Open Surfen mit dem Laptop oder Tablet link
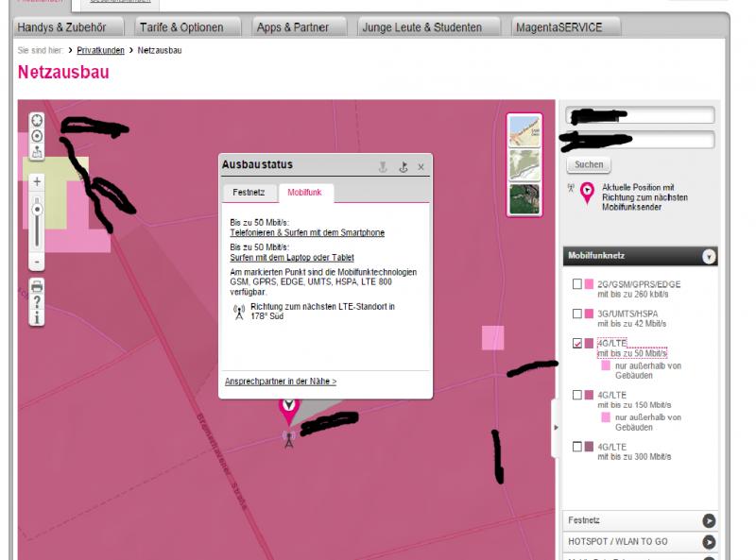The image size is (756, 560). point(292,258)
